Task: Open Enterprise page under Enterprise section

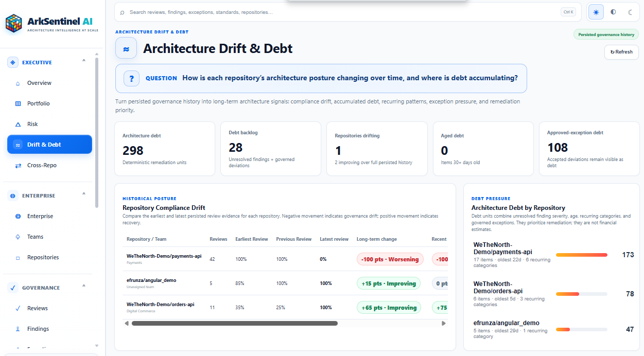Action: pyautogui.click(x=49, y=216)
